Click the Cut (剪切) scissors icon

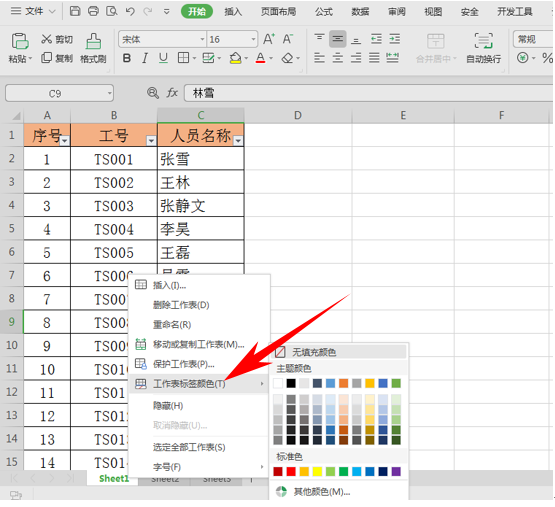click(46, 39)
